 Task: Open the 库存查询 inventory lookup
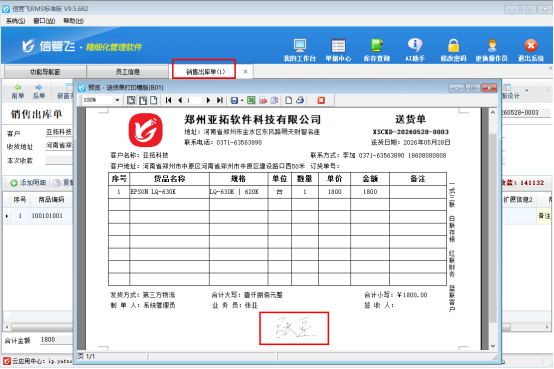point(377,50)
